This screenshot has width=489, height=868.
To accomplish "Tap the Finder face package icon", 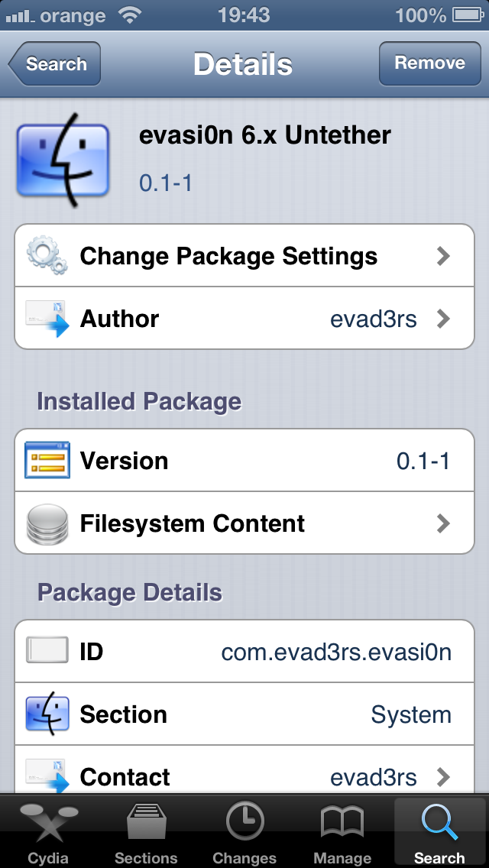I will (x=63, y=160).
